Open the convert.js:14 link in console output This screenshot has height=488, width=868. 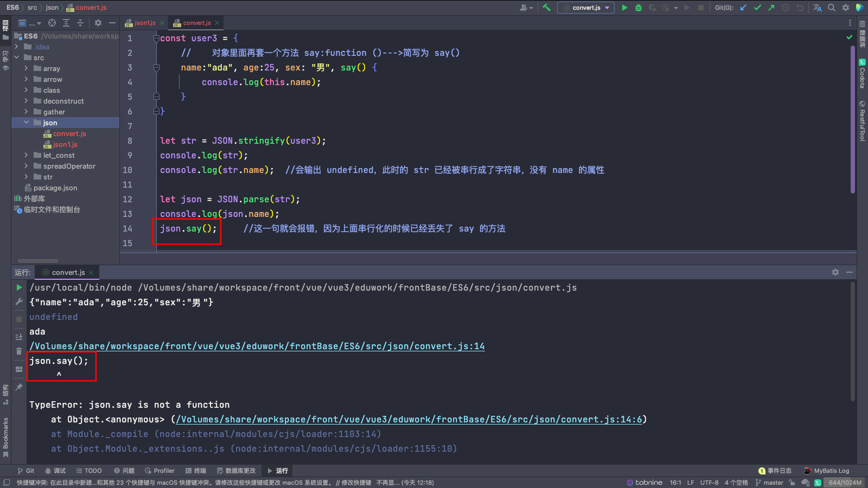coord(257,346)
